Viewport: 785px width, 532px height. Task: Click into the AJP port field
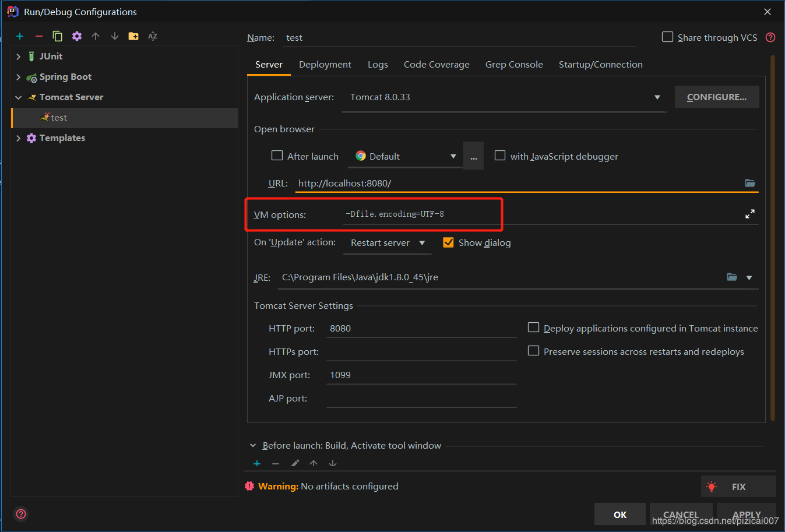click(x=422, y=398)
